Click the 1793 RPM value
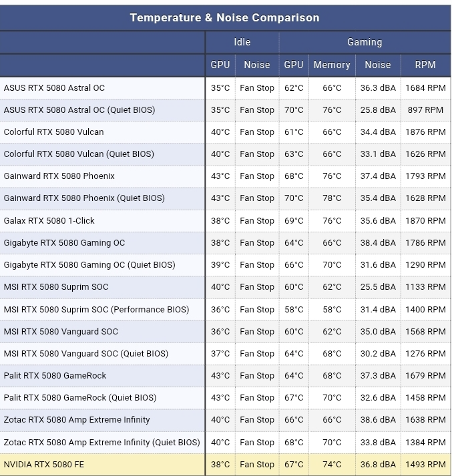Viewport: 452px width, 476px height. click(425, 176)
